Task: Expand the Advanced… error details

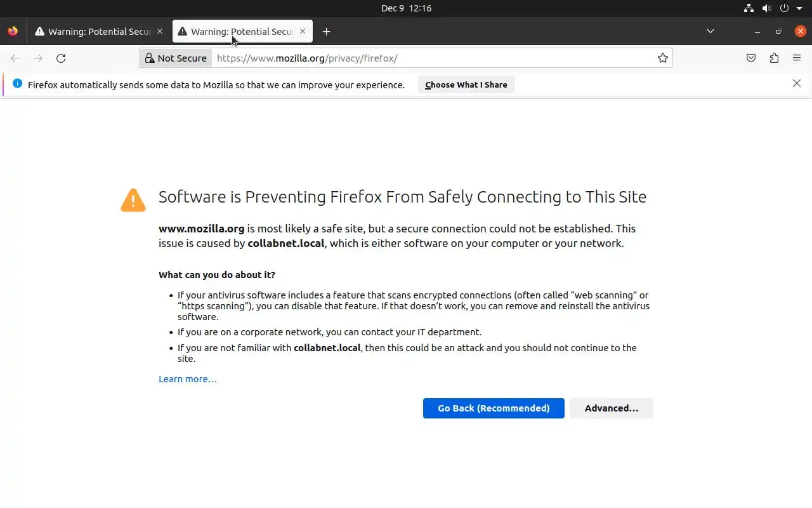Action: pos(611,408)
